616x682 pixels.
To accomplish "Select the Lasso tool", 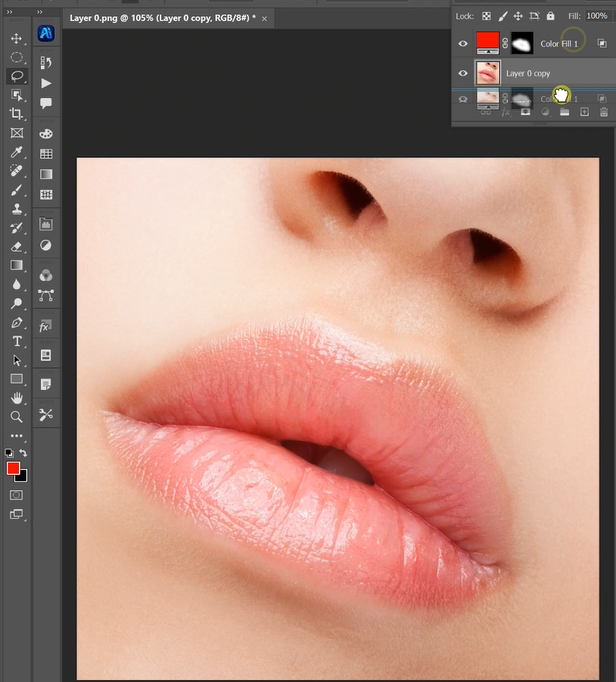I will click(x=16, y=76).
